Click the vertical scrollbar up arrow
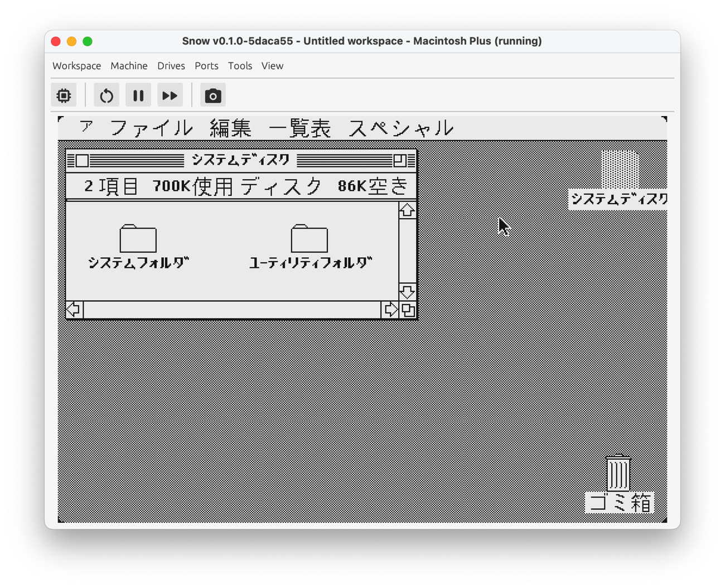The width and height of the screenshot is (725, 588). [407, 210]
